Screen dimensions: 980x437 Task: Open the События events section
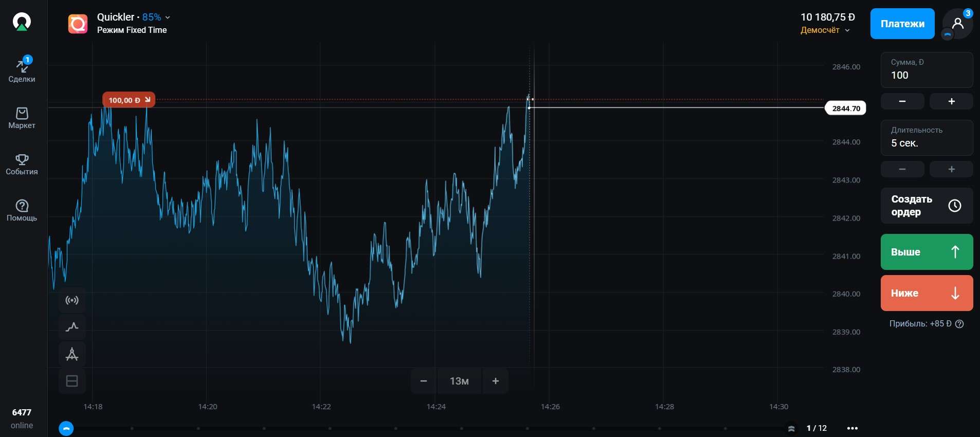point(22,165)
